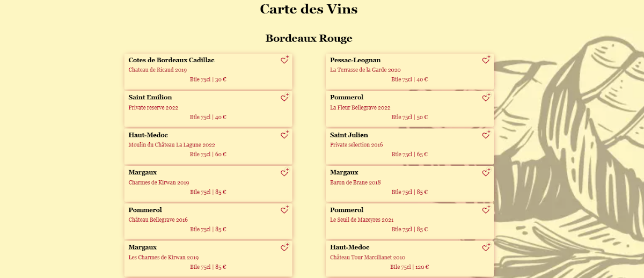Click the Private reserve 2022 wine name
The width and height of the screenshot is (644, 278).
pyautogui.click(x=153, y=107)
